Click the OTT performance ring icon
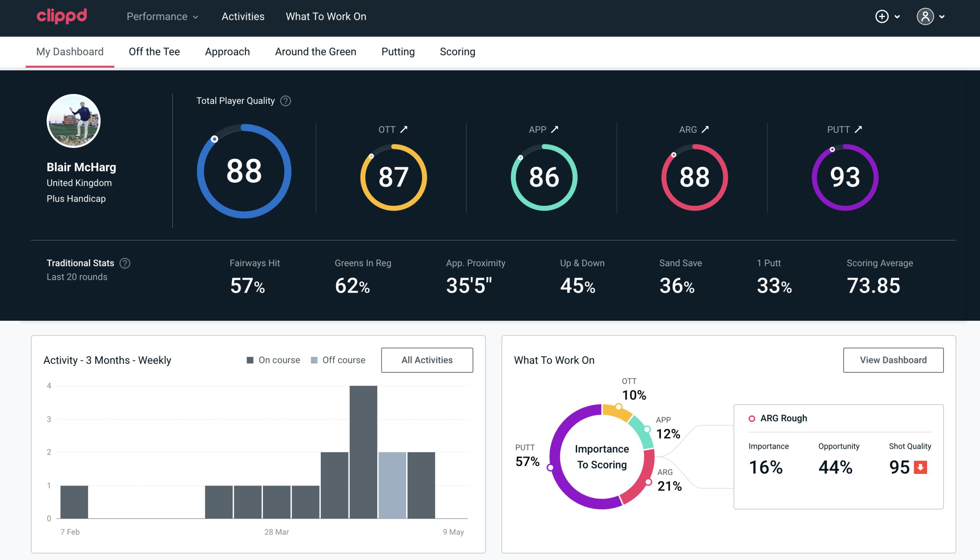 [x=392, y=176]
